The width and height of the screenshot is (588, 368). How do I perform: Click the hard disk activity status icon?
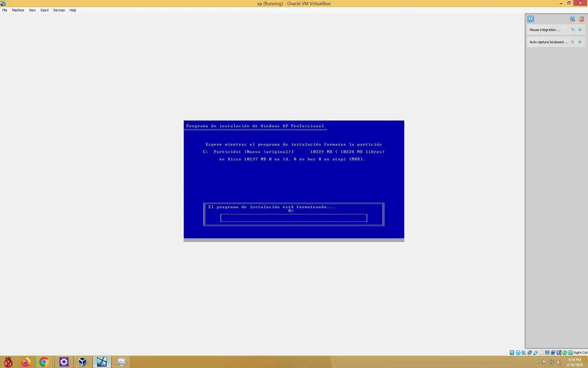512,353
